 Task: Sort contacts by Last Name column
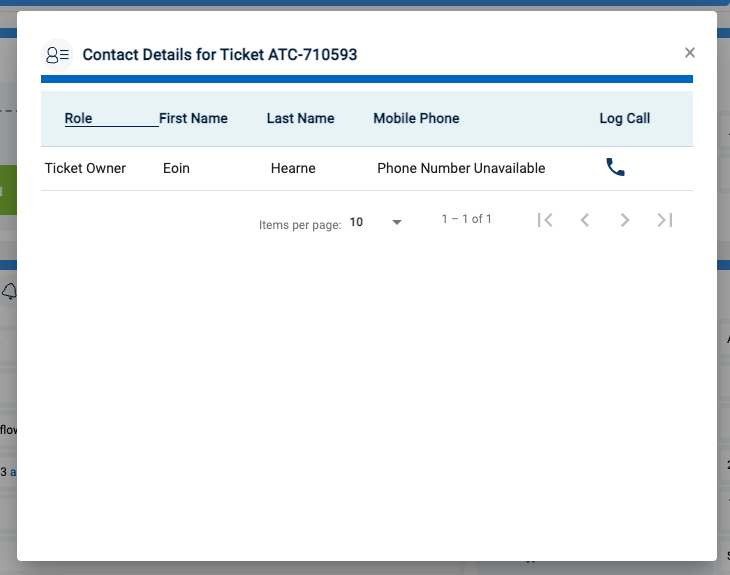(x=300, y=118)
